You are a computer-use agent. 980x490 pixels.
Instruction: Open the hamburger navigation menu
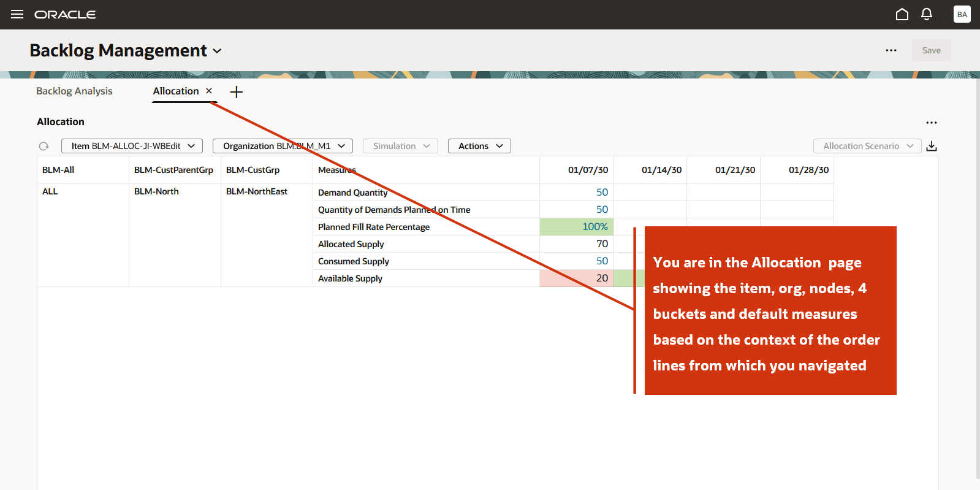point(17,14)
